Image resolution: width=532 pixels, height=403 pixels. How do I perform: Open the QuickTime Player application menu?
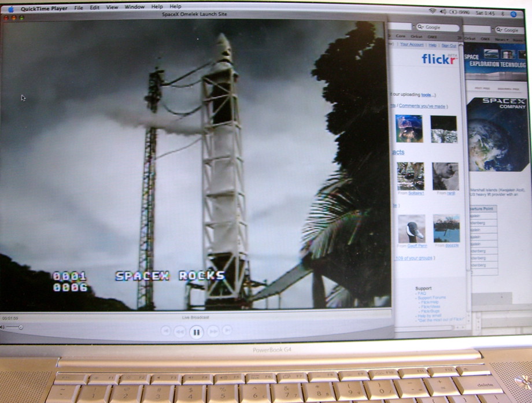tap(44, 9)
